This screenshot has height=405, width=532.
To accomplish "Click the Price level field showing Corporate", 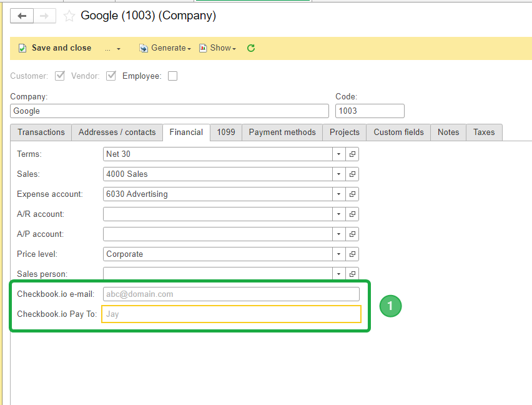I will pyautogui.click(x=218, y=254).
